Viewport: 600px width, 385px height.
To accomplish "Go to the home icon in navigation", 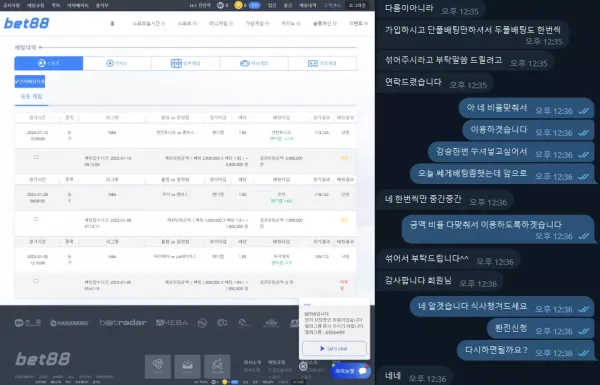I will pos(112,23).
